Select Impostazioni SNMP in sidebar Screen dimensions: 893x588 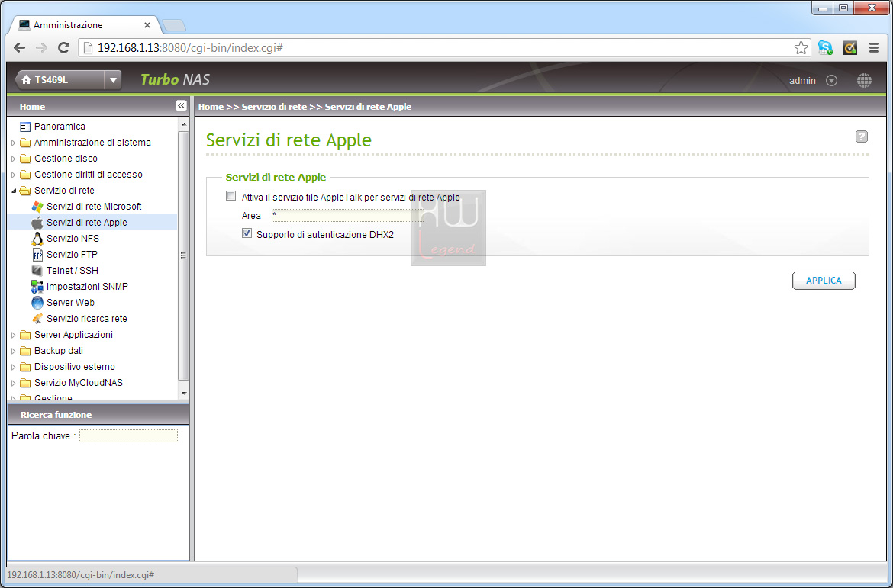pos(87,286)
